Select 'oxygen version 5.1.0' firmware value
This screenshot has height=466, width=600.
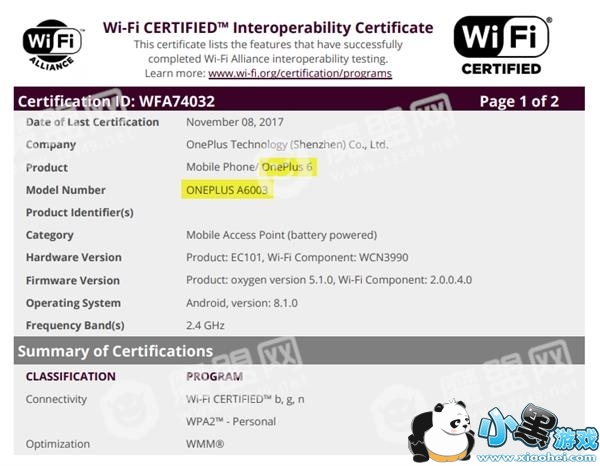pos(282,280)
